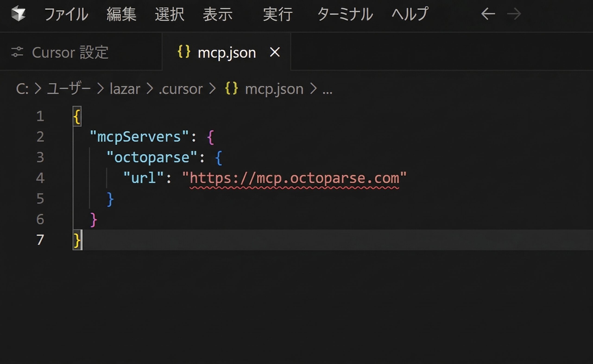Image resolution: width=593 pixels, height=364 pixels.
Task: Click the Cursor app logo icon
Action: pyautogui.click(x=19, y=14)
